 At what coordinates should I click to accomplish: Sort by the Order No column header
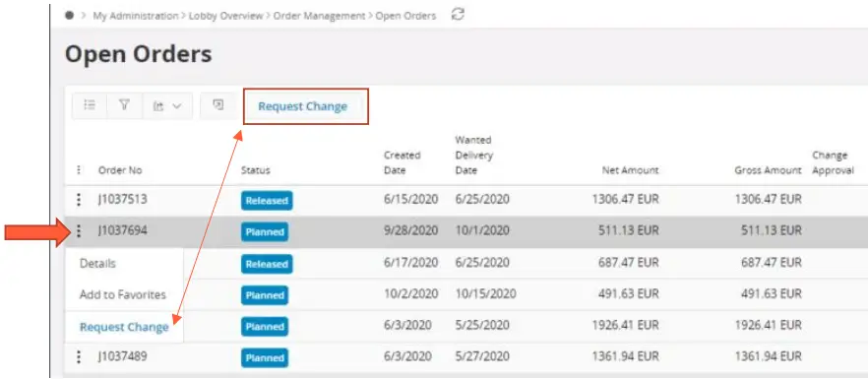click(120, 170)
